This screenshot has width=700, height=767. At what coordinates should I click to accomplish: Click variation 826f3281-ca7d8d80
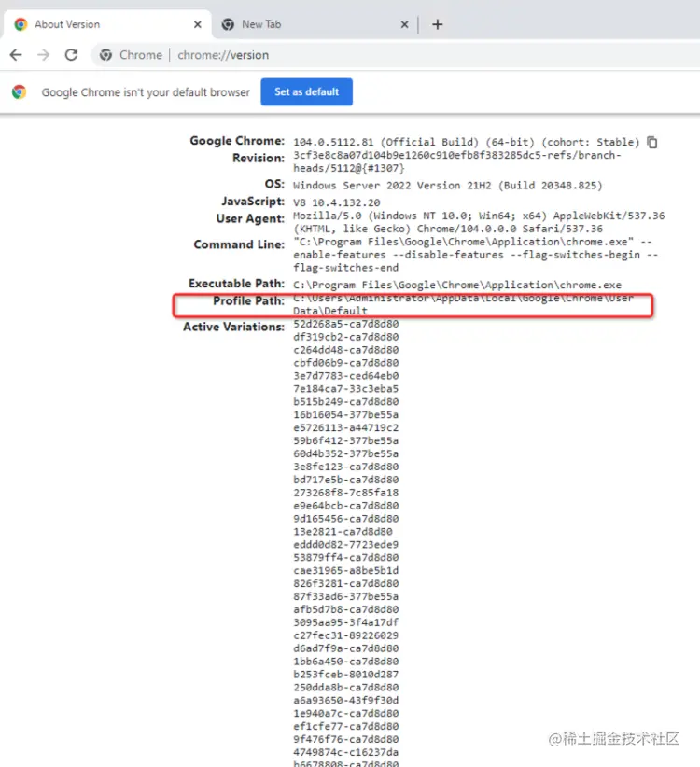[346, 583]
